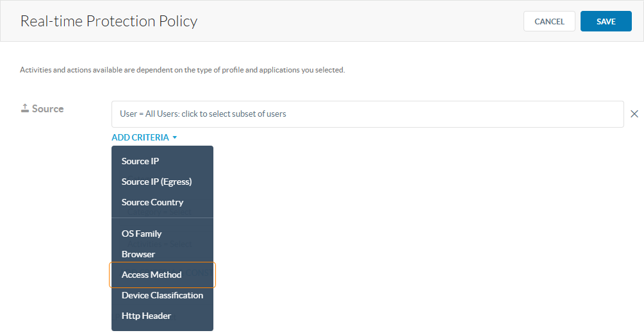Screen dimensions: 644x333
Task: Click the activities and actions description text
Action: [183, 70]
